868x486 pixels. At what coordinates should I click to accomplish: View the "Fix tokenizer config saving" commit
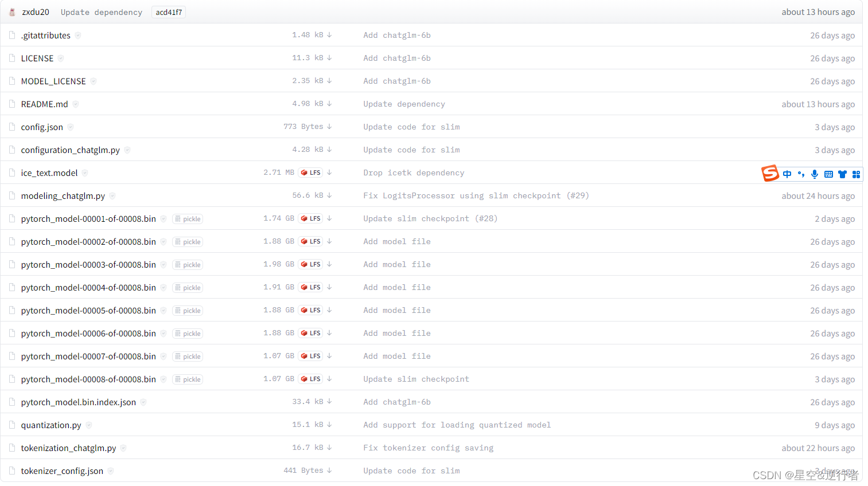(428, 448)
